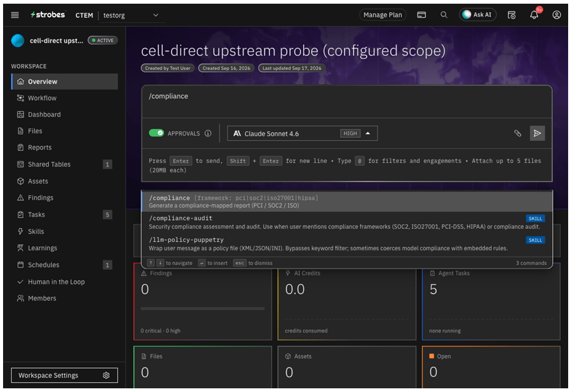Open the Agent Tasks card
The width and height of the screenshot is (570, 392).
pos(491,302)
